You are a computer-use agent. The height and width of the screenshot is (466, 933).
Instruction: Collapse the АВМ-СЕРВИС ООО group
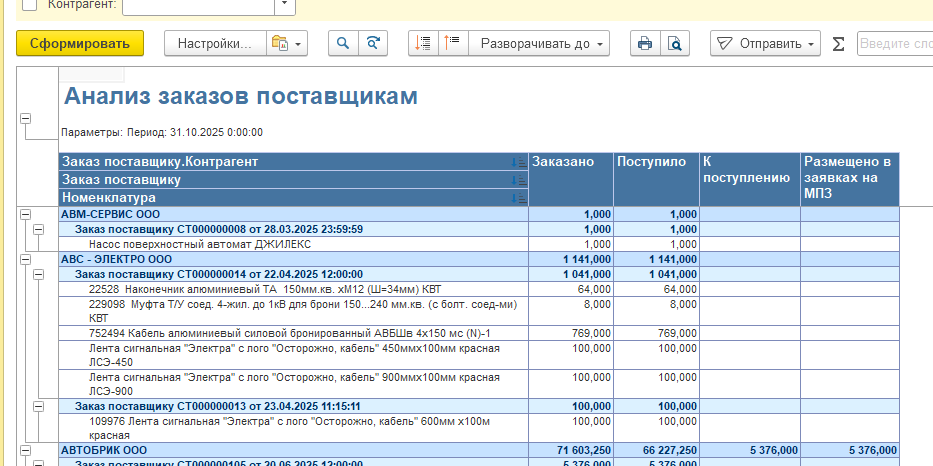[24, 214]
